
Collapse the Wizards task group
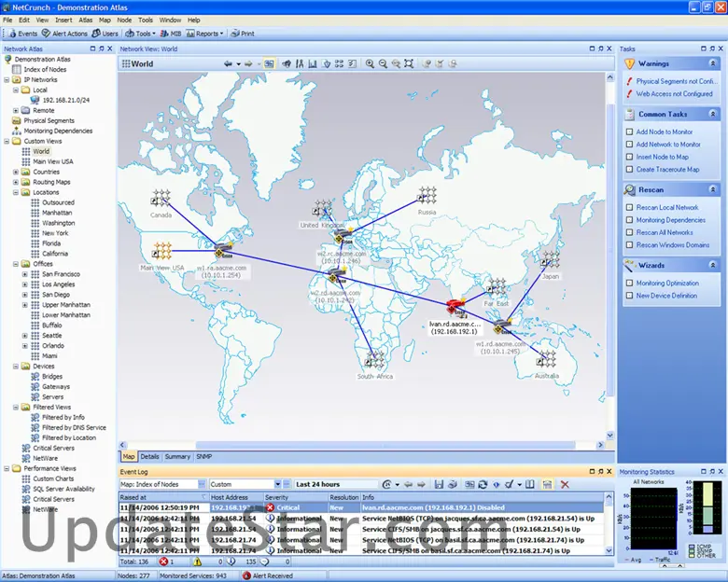[x=713, y=265]
